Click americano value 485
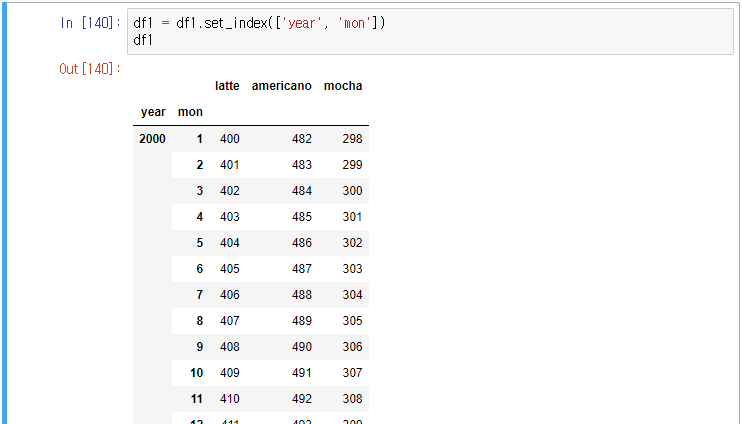742x424 pixels. [x=302, y=217]
